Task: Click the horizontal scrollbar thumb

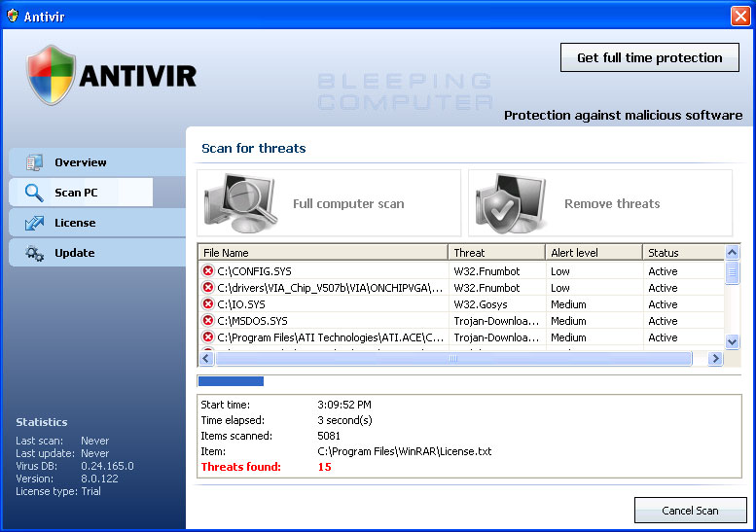Action: tap(453, 358)
